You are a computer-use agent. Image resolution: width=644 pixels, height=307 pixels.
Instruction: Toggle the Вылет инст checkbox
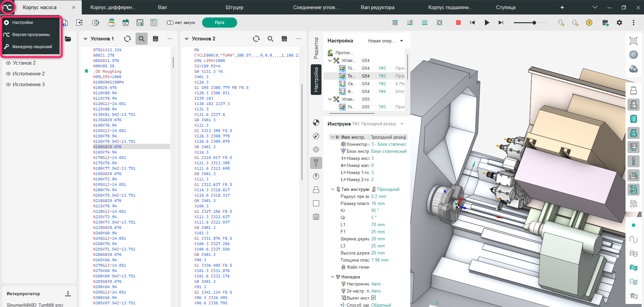(x=373, y=298)
